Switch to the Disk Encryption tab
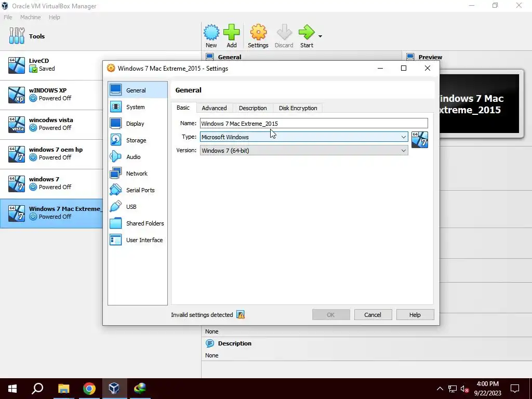This screenshot has width=532, height=399. [x=298, y=108]
